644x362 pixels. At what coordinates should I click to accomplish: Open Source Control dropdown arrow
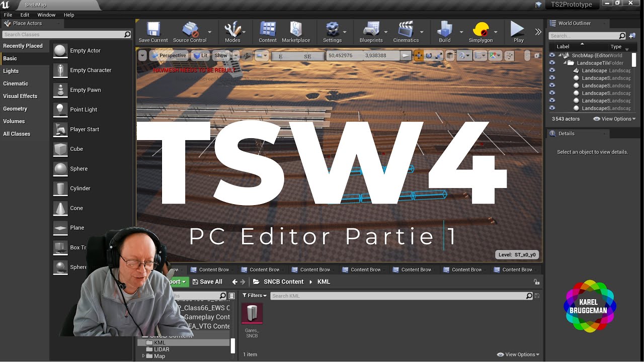pos(210,32)
